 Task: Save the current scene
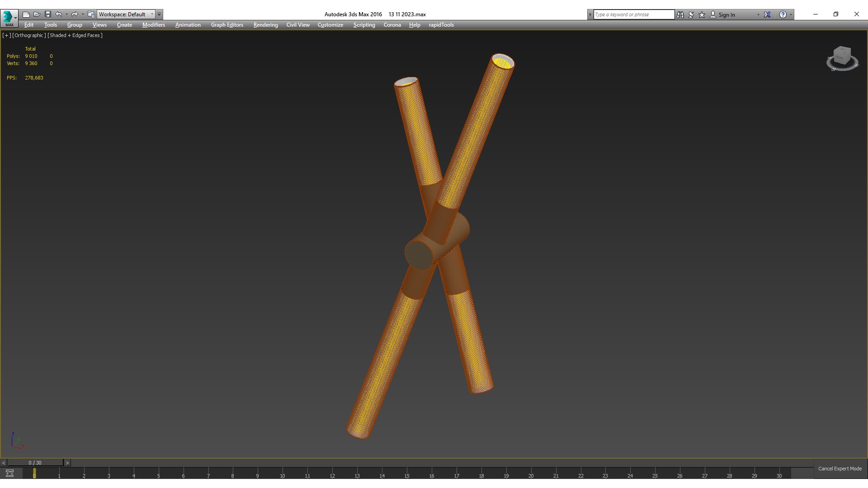48,14
